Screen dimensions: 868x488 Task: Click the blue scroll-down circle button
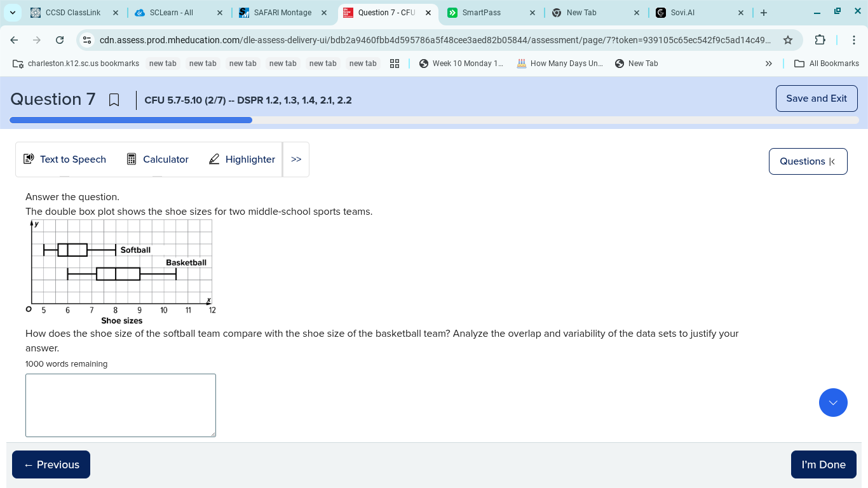pos(833,403)
